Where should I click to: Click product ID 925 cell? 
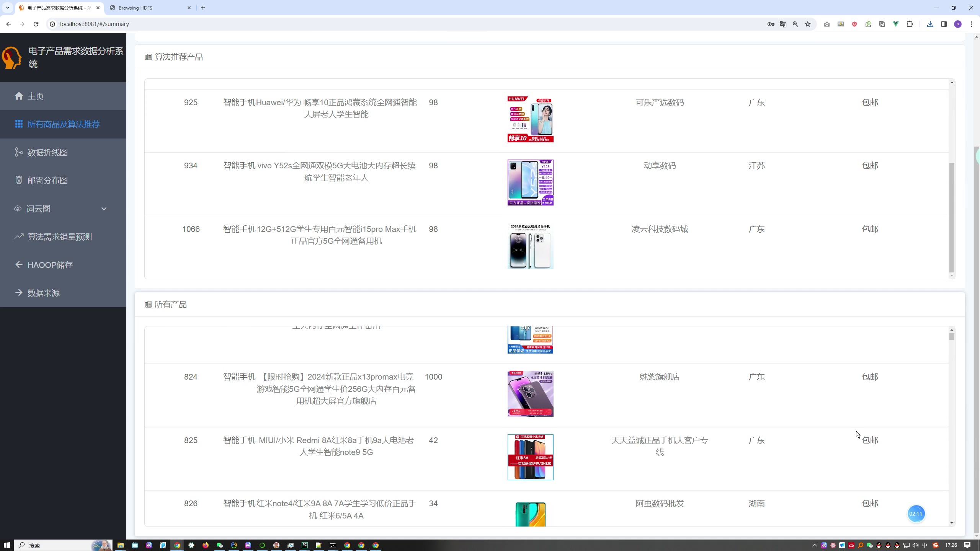tap(191, 103)
